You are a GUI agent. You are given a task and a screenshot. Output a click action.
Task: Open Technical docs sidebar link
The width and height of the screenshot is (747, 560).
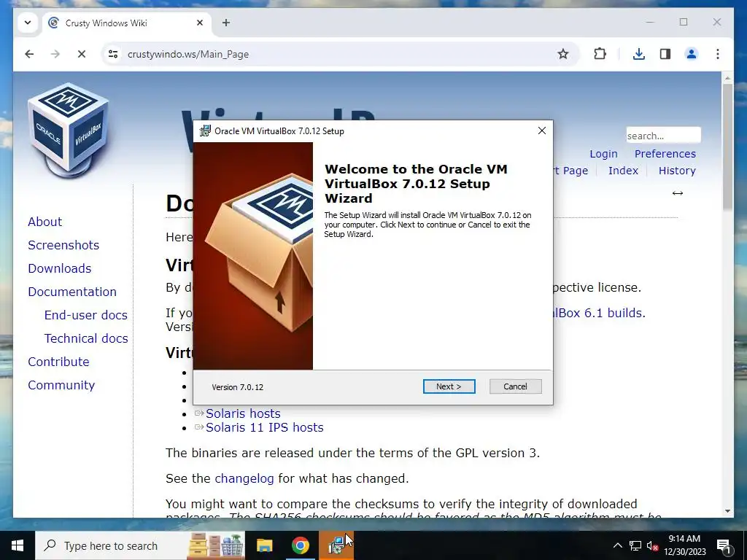[x=86, y=338]
